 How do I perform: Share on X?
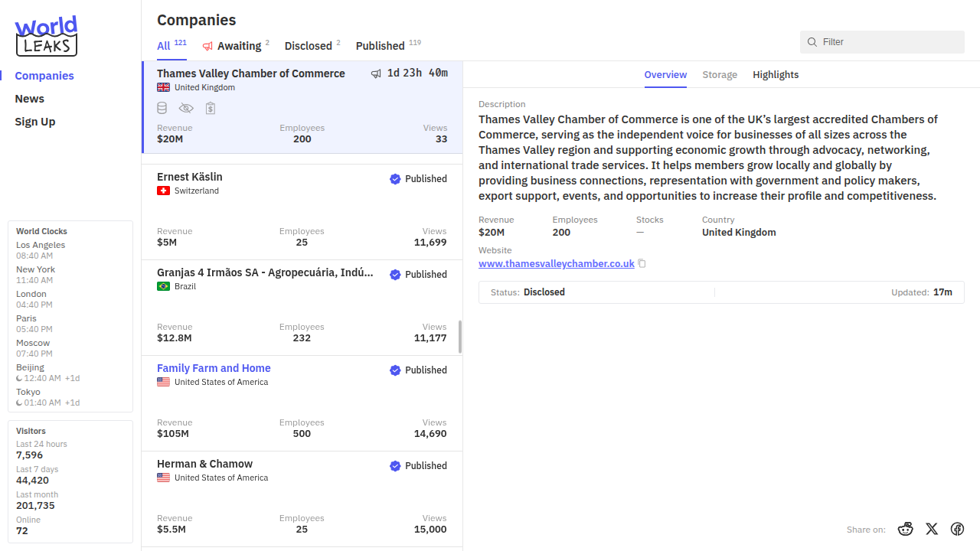pyautogui.click(x=931, y=529)
